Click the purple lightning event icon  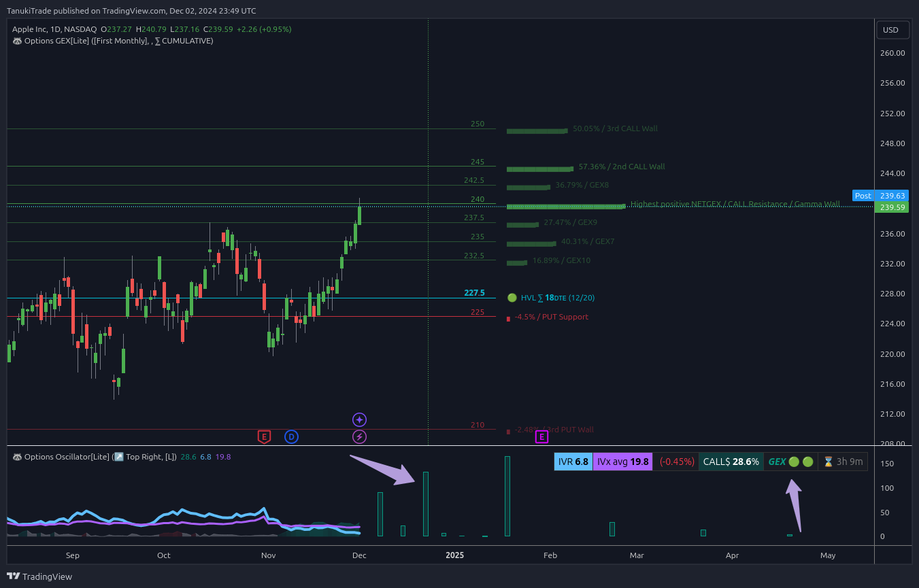(x=359, y=437)
